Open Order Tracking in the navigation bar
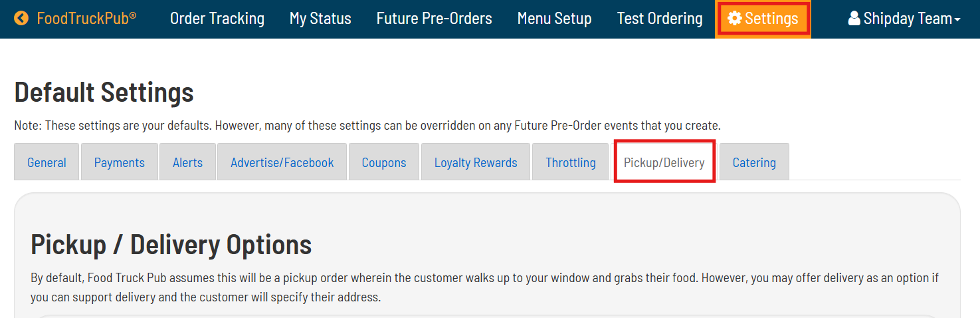Screen dimensions: 980x318 (217, 19)
